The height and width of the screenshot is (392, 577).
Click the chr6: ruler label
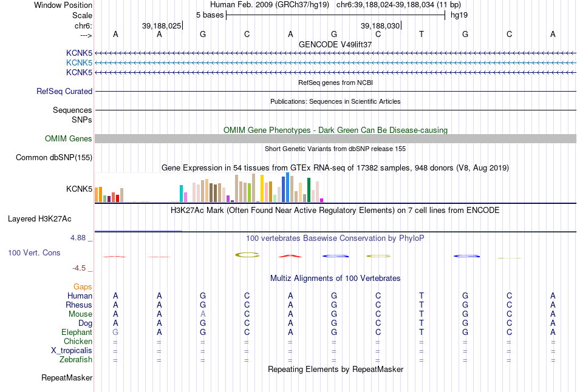84,25
